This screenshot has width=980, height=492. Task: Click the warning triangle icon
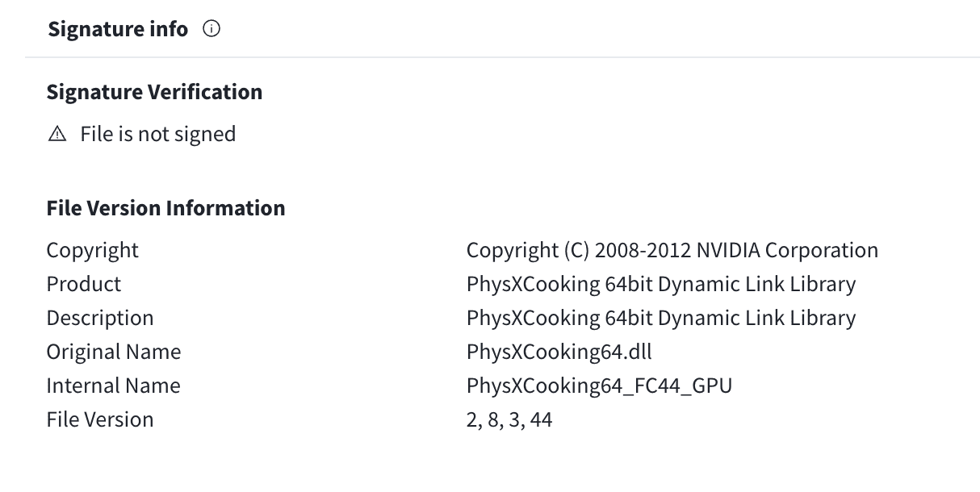pos(57,135)
